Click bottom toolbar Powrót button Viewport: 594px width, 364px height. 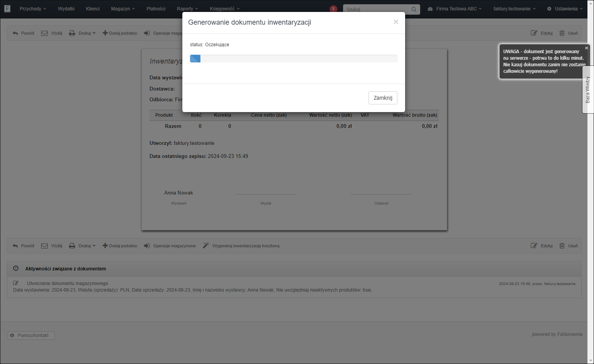tap(24, 246)
